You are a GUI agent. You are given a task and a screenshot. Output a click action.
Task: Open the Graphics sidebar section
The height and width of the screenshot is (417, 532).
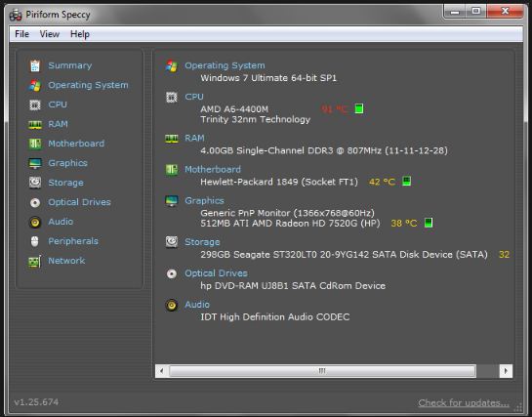pos(68,163)
